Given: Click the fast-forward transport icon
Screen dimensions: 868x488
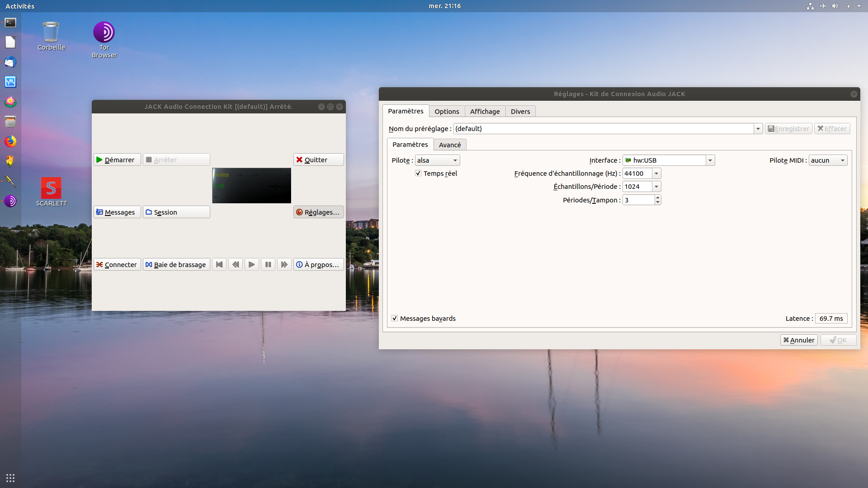Looking at the screenshot, I should tap(284, 265).
